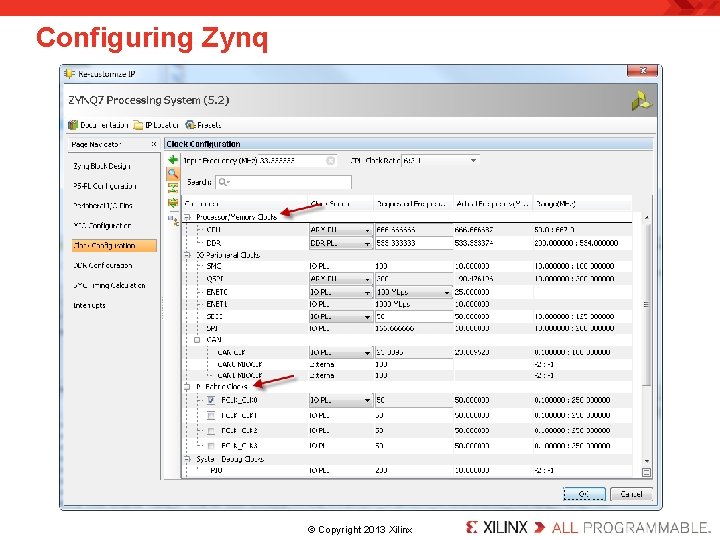Go to MIO Configuration page
This screenshot has height=540, width=720.
coord(102,225)
